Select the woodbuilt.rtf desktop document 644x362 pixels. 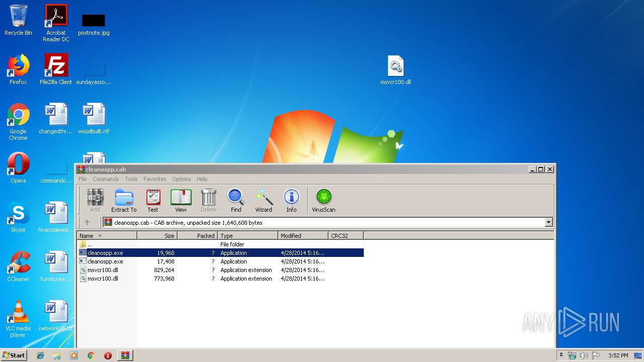(94, 119)
